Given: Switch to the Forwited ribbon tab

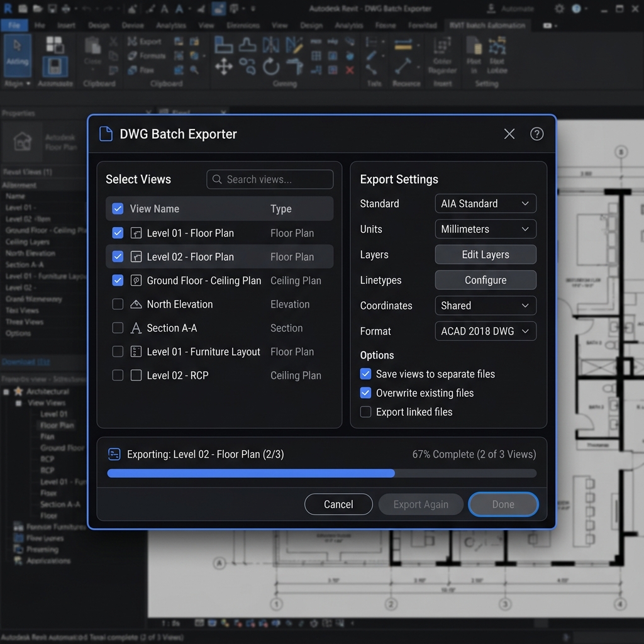Looking at the screenshot, I should click(x=422, y=25).
